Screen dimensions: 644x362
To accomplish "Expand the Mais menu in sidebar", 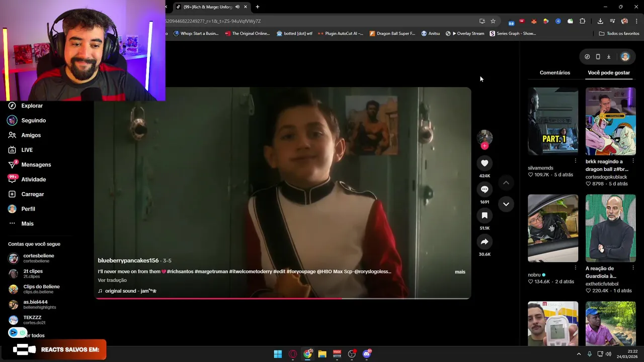I will [x=21, y=224].
